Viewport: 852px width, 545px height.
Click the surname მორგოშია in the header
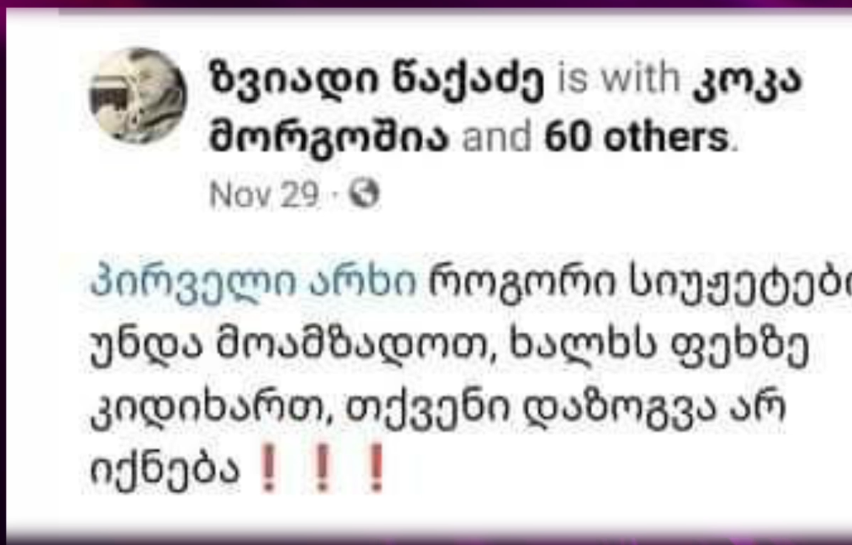click(329, 137)
